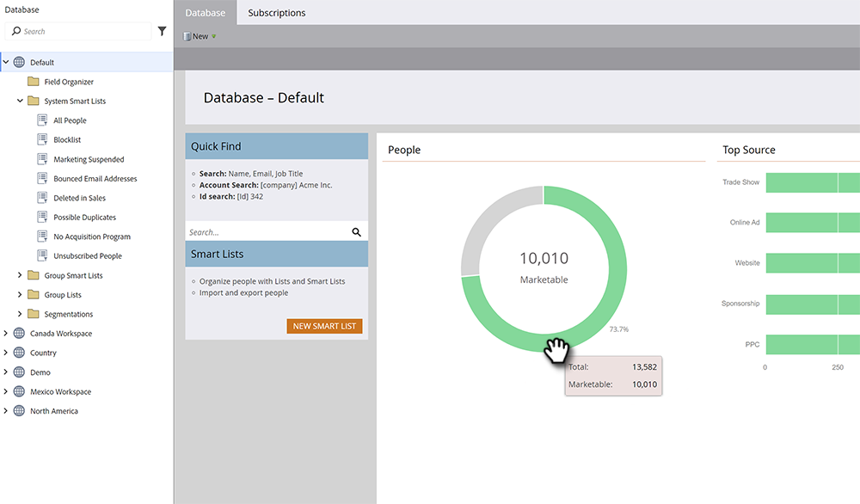The height and width of the screenshot is (504, 860).
Task: Expand the North America workspace
Action: point(5,411)
